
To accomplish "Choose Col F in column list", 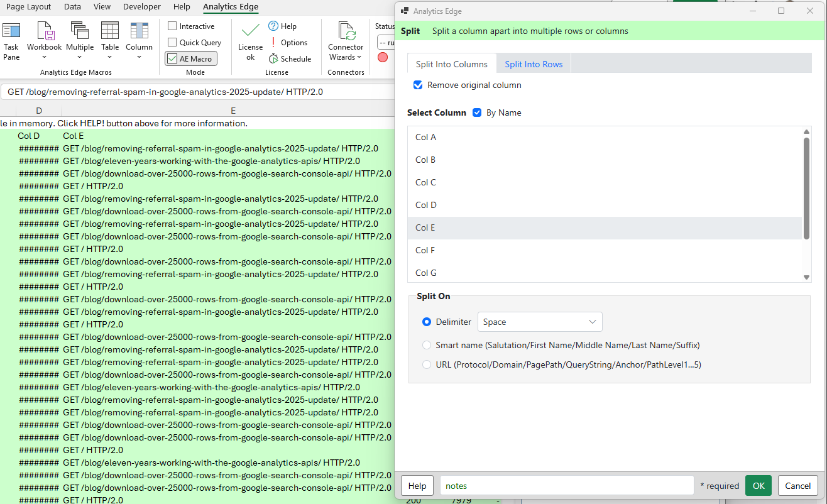I will 425,250.
